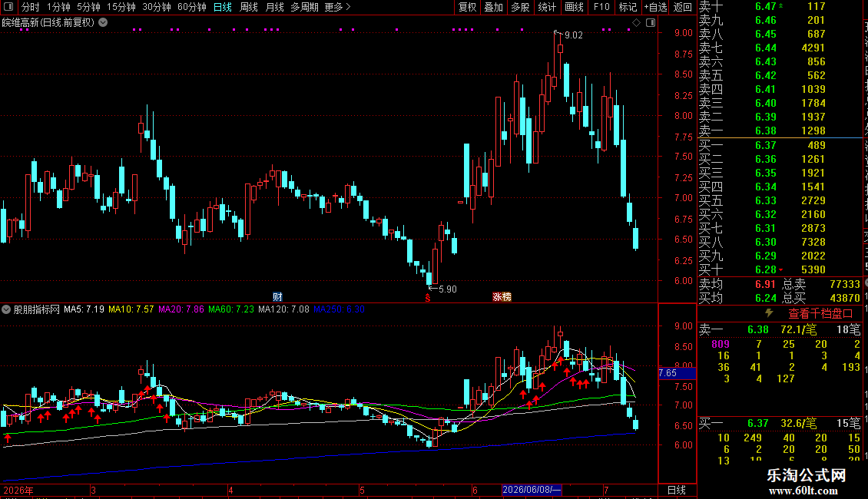Click the 32.6/笔 value in 买一 queue

point(798,424)
